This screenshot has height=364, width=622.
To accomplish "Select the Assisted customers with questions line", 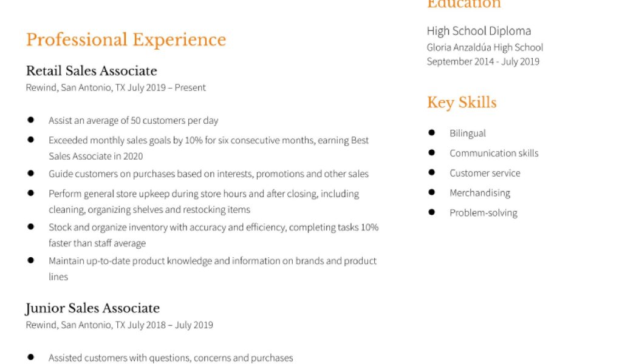I will [171, 358].
